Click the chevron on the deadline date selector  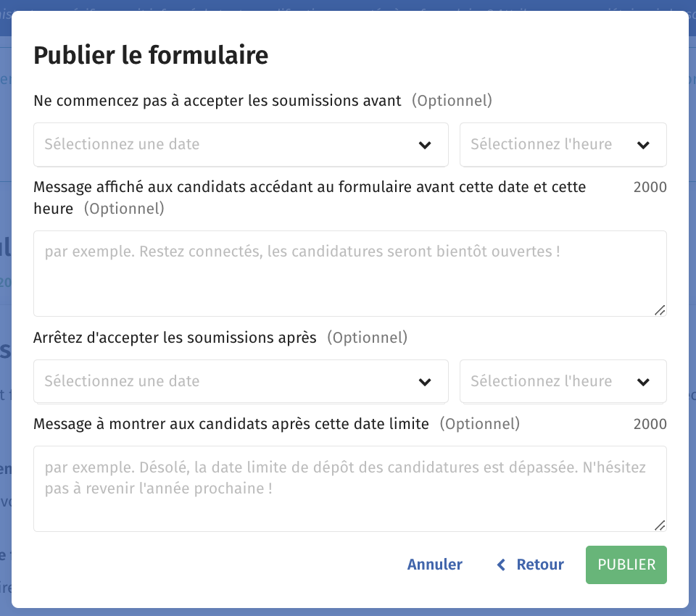425,382
